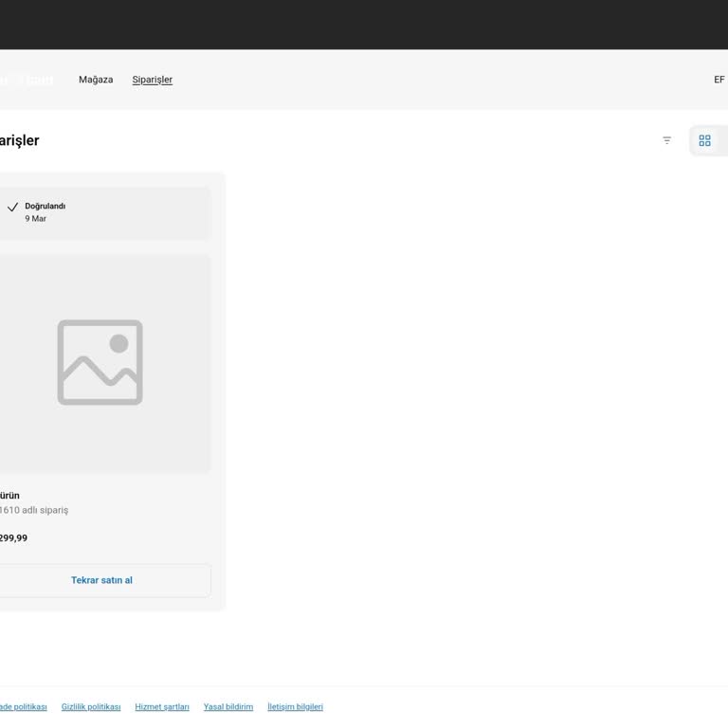728x728 pixels.
Task: Open the order filter icon
Action: pos(666,140)
